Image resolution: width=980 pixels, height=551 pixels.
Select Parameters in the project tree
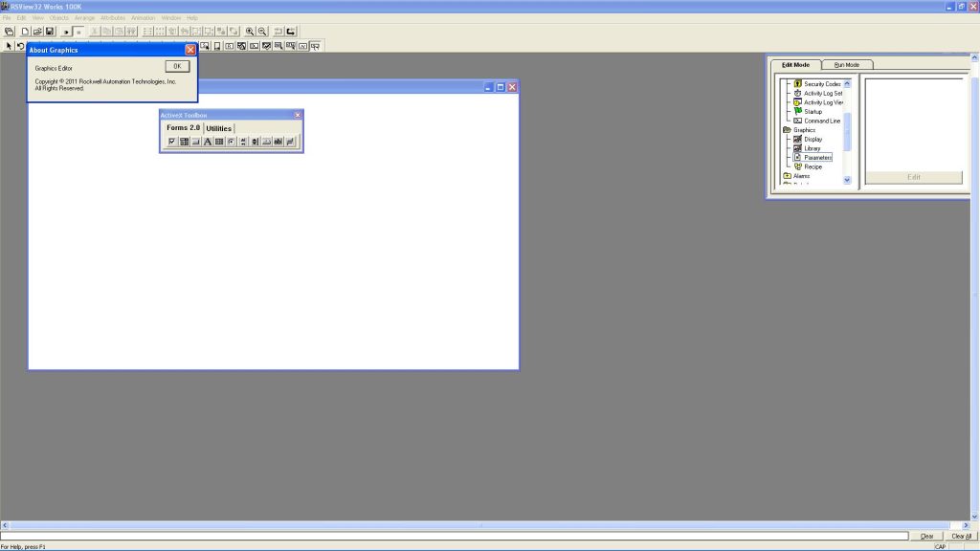pos(816,157)
